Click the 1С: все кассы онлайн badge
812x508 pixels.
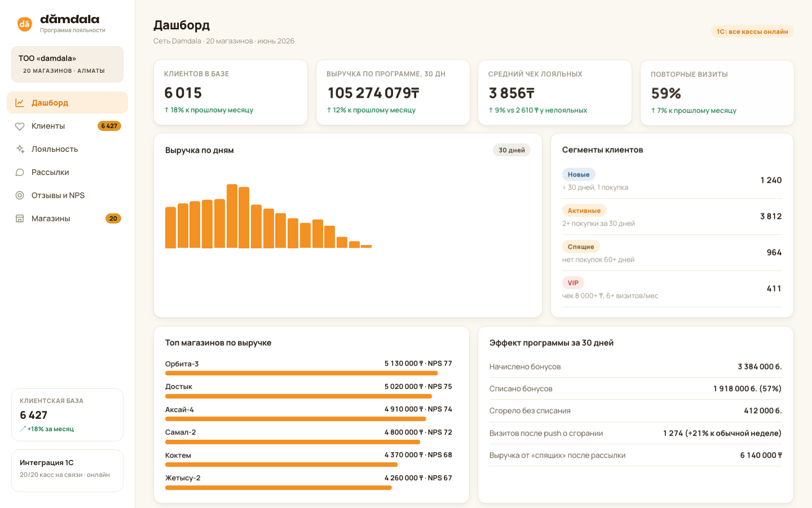point(752,32)
